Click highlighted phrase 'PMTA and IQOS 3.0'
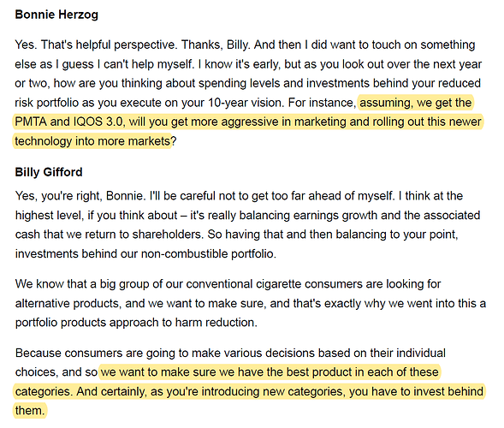 point(68,122)
